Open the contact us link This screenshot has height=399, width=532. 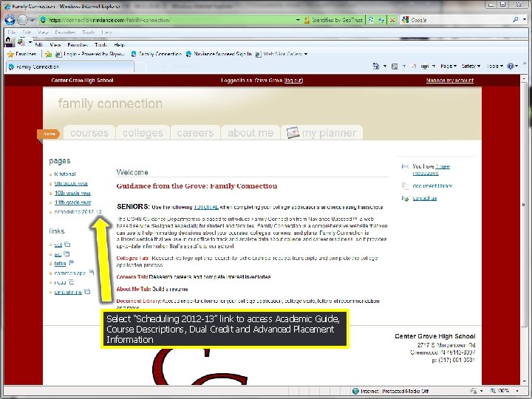click(424, 199)
